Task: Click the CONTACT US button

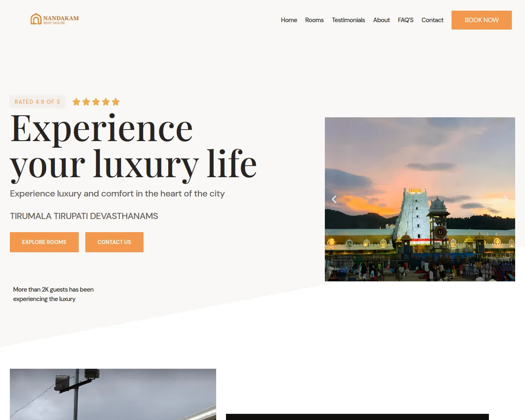Action: coord(114,242)
